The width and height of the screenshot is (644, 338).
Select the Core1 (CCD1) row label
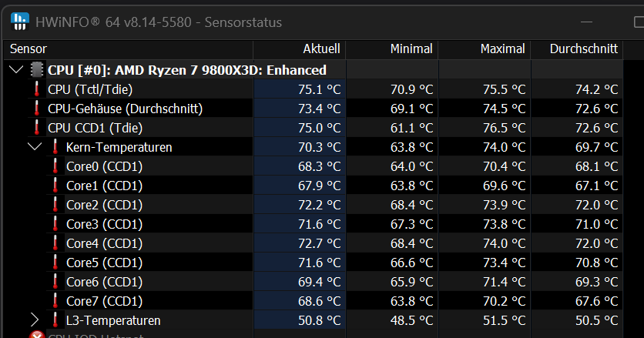coord(104,186)
